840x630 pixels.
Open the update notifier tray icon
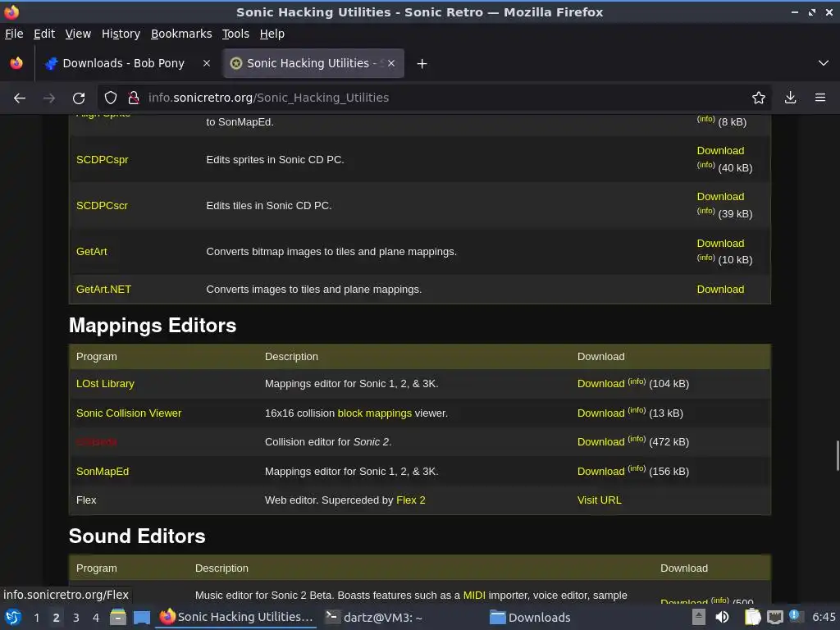pos(794,615)
